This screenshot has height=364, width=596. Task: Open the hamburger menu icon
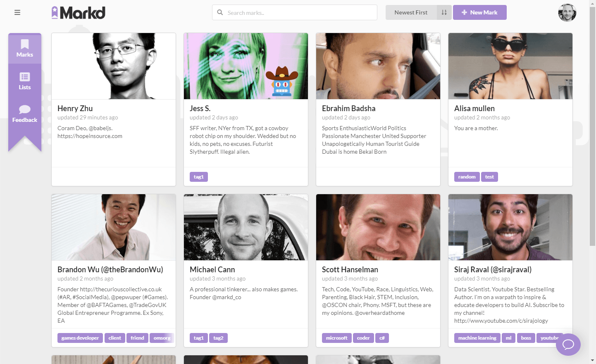(x=17, y=12)
